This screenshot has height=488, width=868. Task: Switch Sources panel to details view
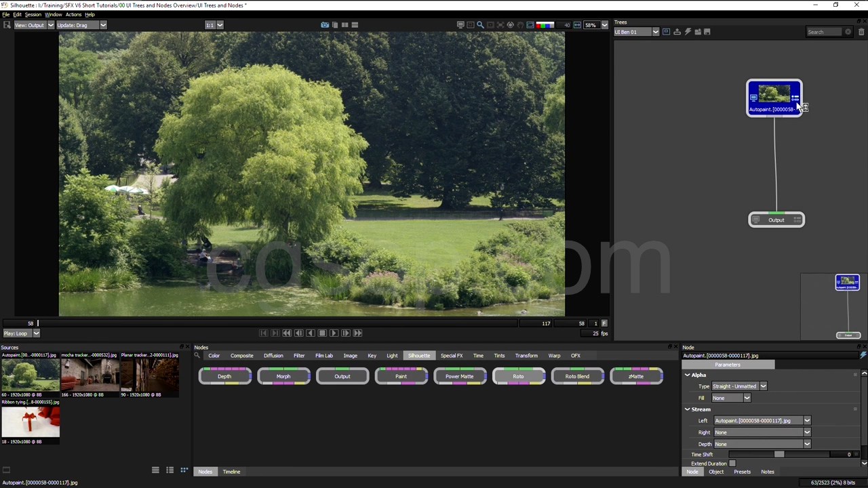click(170, 470)
